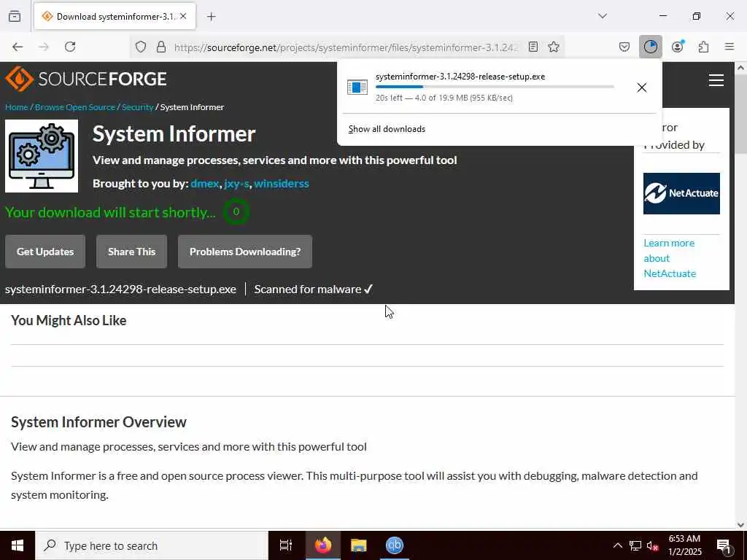Screen dimensions: 747x560
Task: Open jxy-s developer profile
Action: pos(237,183)
